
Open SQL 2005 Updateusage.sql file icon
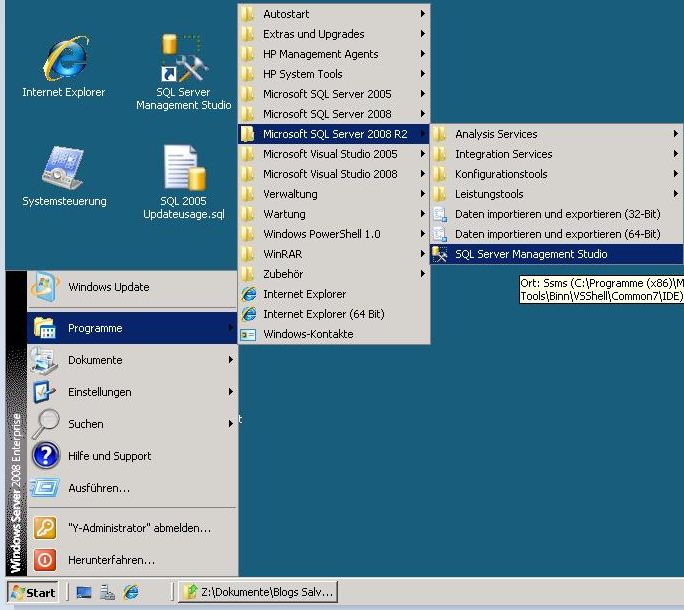pos(185,168)
